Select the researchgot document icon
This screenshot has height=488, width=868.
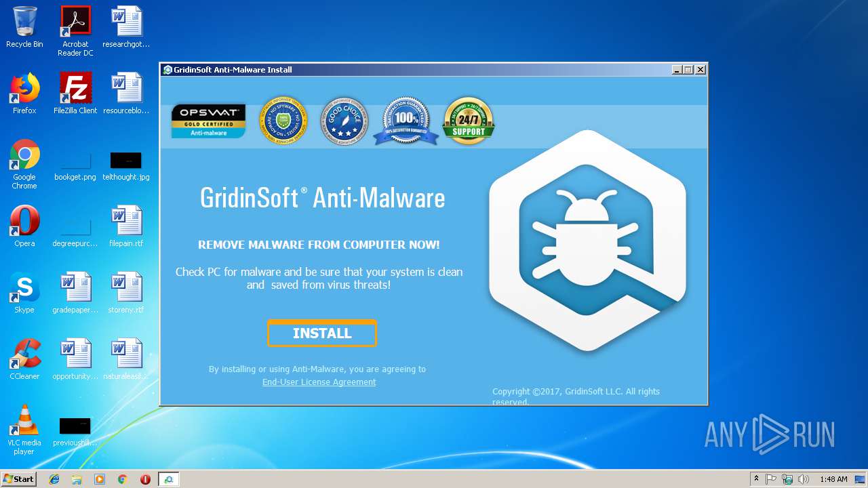tap(126, 27)
